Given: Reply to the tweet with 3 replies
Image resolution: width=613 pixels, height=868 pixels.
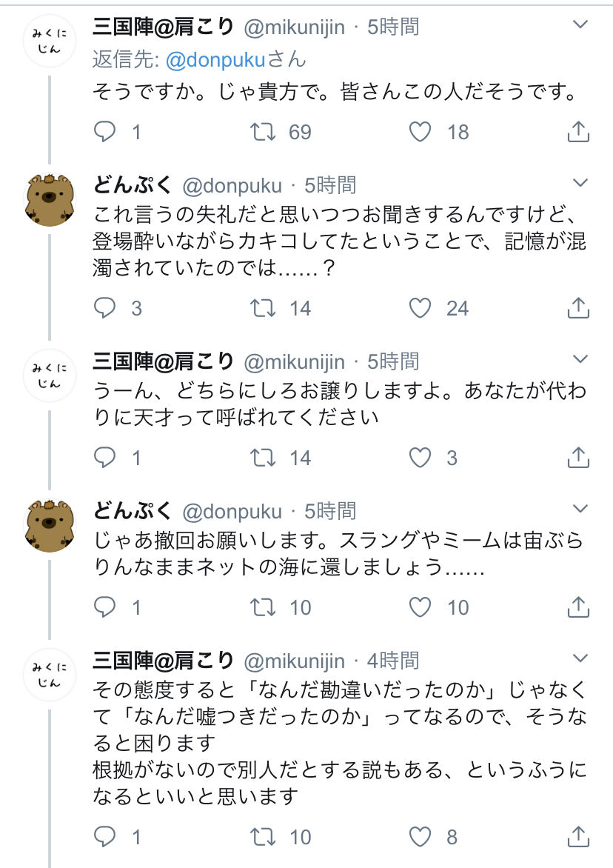Looking at the screenshot, I should pos(105,307).
